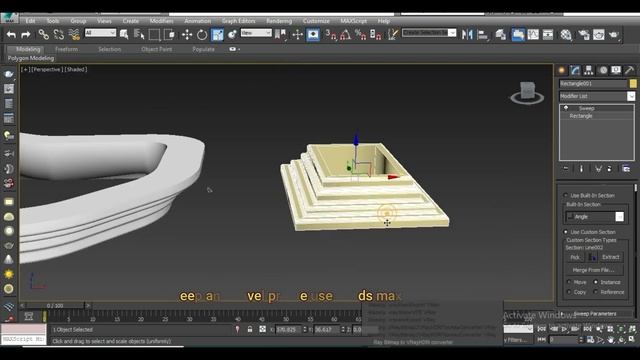Screen dimensions: 640x360
Task: Open the Rendering menu
Action: tap(279, 21)
